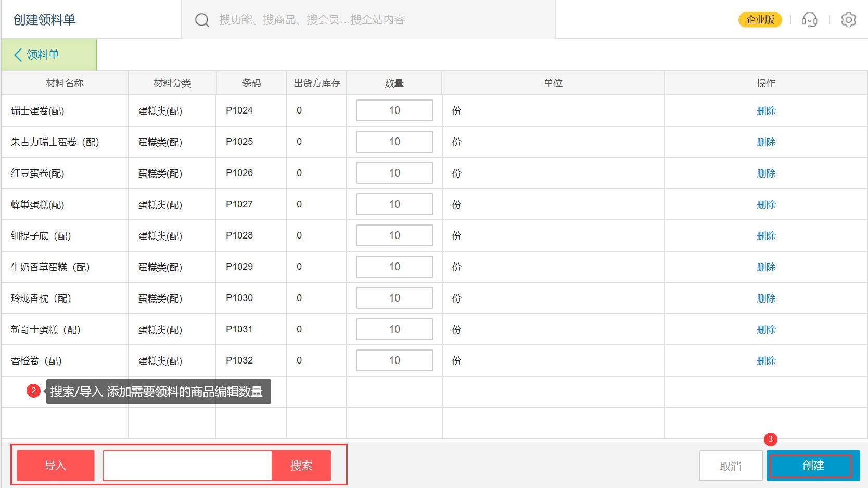Click 取消 to cancel the form

tap(730, 466)
